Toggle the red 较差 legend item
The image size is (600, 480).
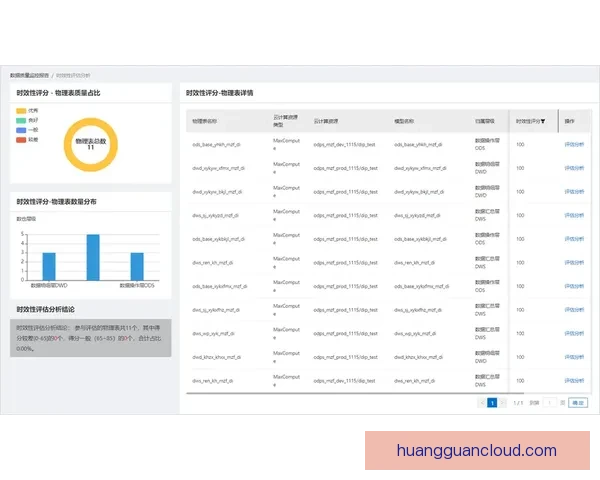pos(28,140)
